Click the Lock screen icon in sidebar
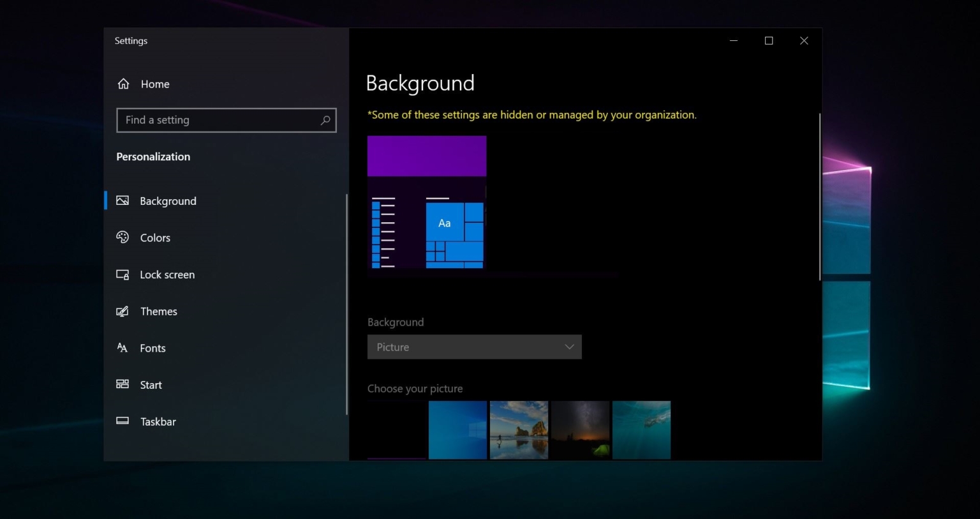This screenshot has height=519, width=980. coord(122,275)
